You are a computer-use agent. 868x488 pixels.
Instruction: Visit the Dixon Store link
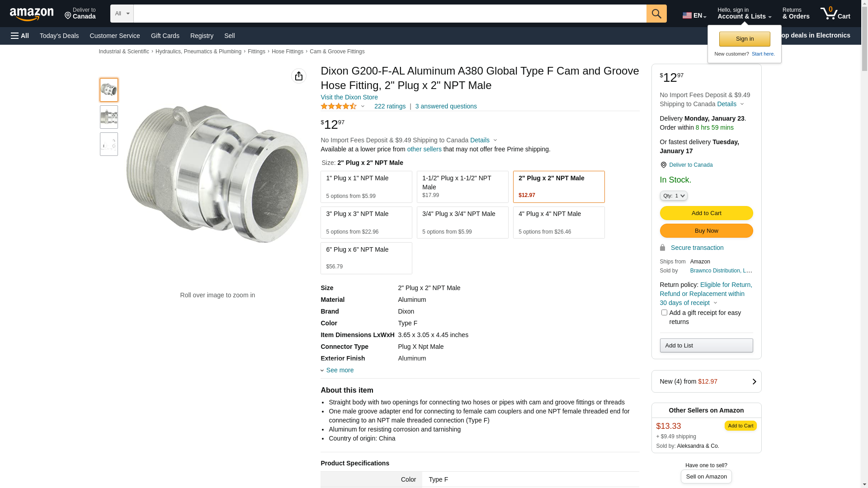(349, 97)
